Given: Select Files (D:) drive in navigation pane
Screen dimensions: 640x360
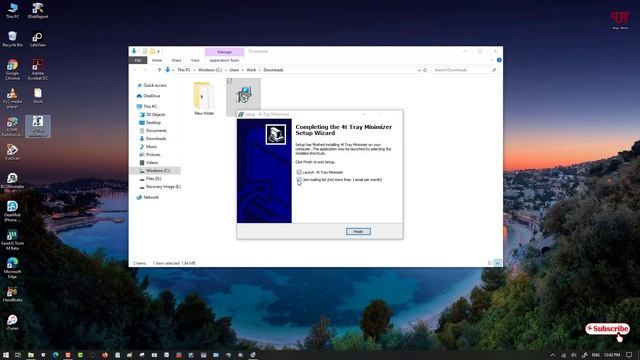Looking at the screenshot, I should (153, 179).
